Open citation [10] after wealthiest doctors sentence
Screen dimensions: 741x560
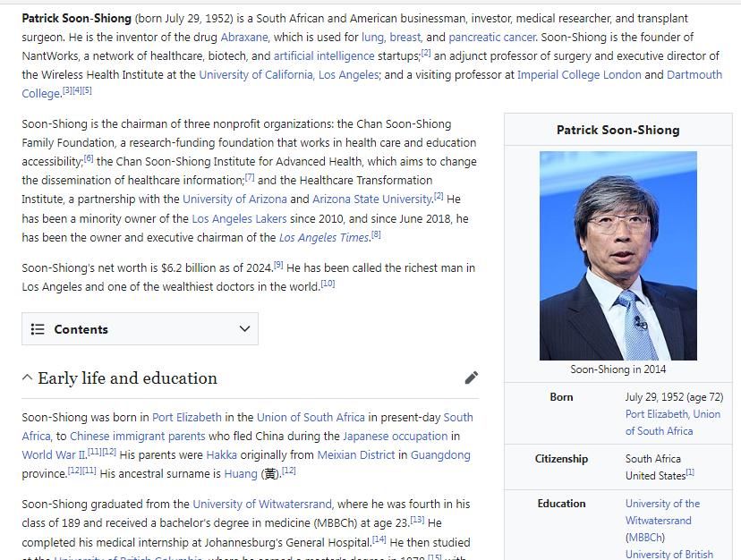(328, 284)
